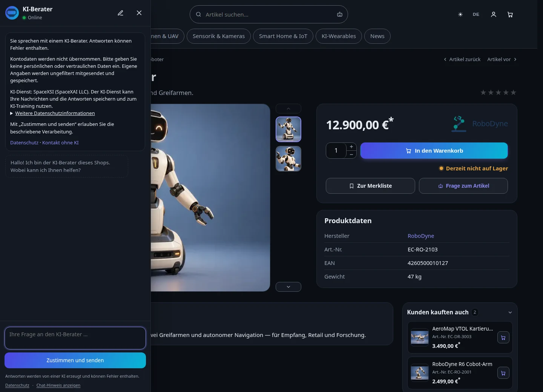This screenshot has width=543, height=392.
Task: Click Chat-Hinweis anzeigen link
Action: coord(58,385)
